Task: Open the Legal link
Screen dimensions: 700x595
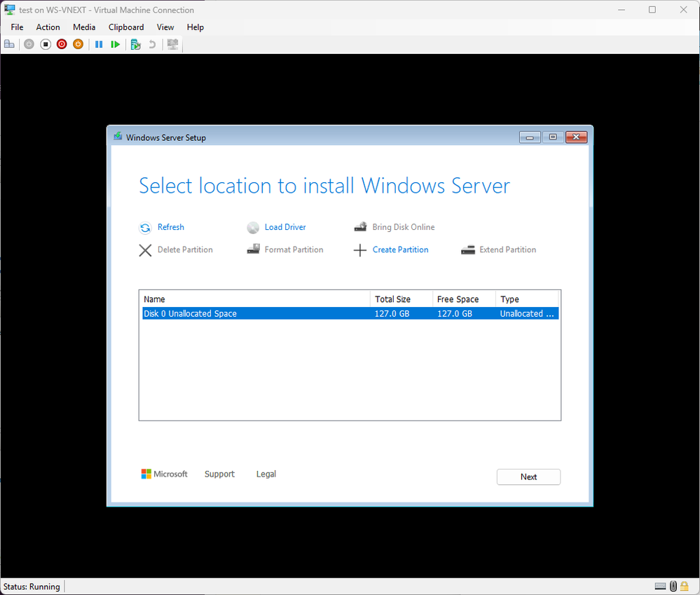Action: click(x=266, y=474)
